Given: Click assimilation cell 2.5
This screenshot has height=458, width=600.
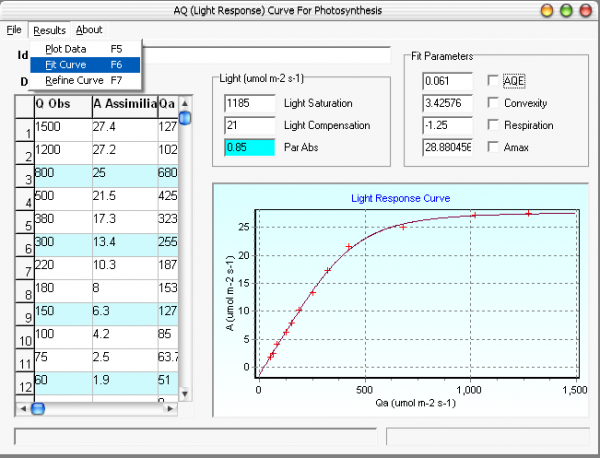Looking at the screenshot, I should click(x=125, y=360).
